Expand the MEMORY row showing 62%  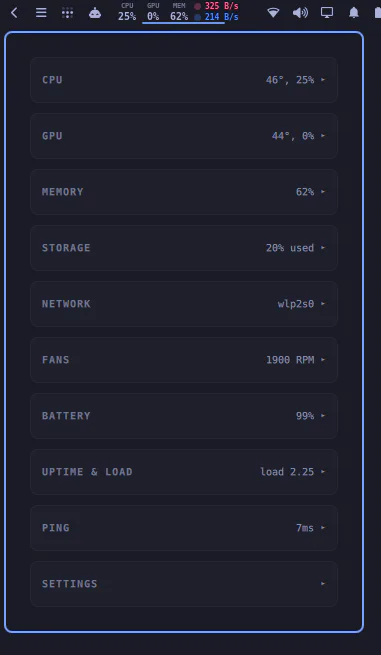click(x=184, y=192)
